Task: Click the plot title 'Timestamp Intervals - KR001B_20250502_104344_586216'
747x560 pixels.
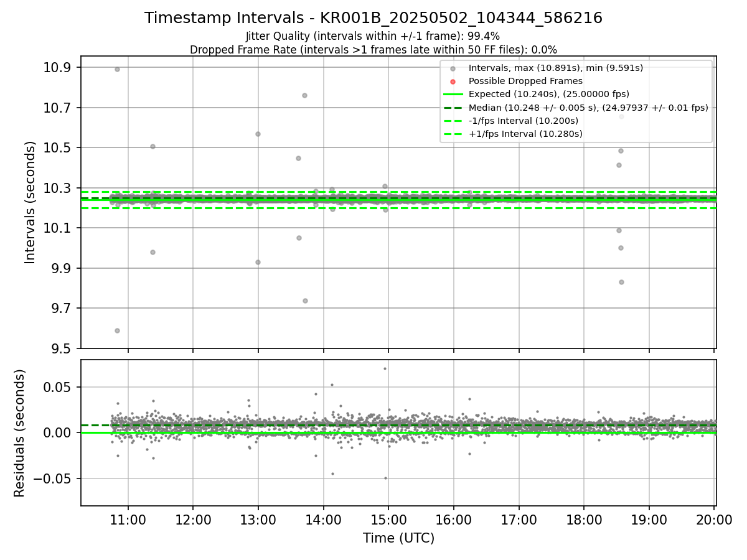Action: (x=374, y=18)
